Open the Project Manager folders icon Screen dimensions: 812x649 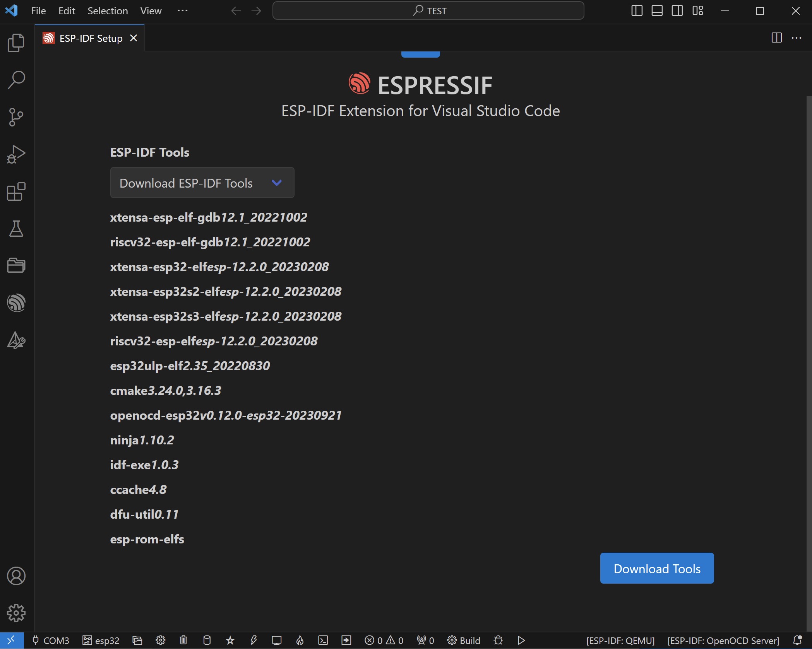(16, 265)
